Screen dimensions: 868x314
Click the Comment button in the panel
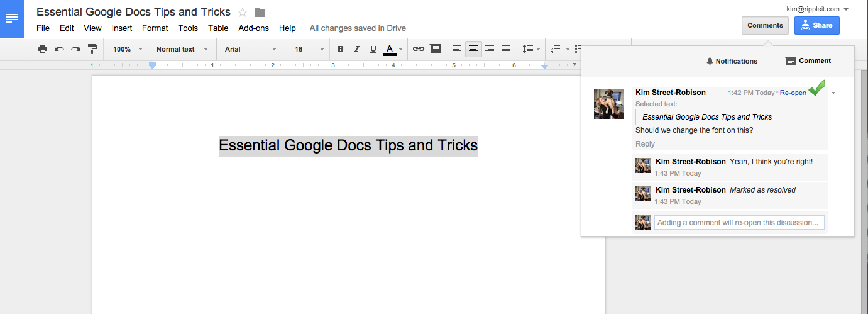[x=808, y=61]
